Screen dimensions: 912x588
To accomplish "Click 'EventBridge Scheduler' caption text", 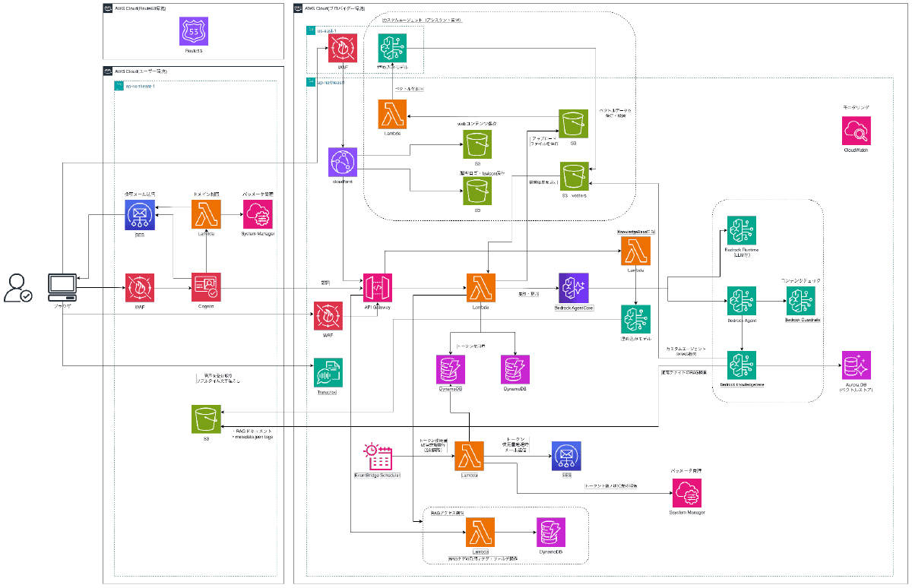I will [x=378, y=475].
